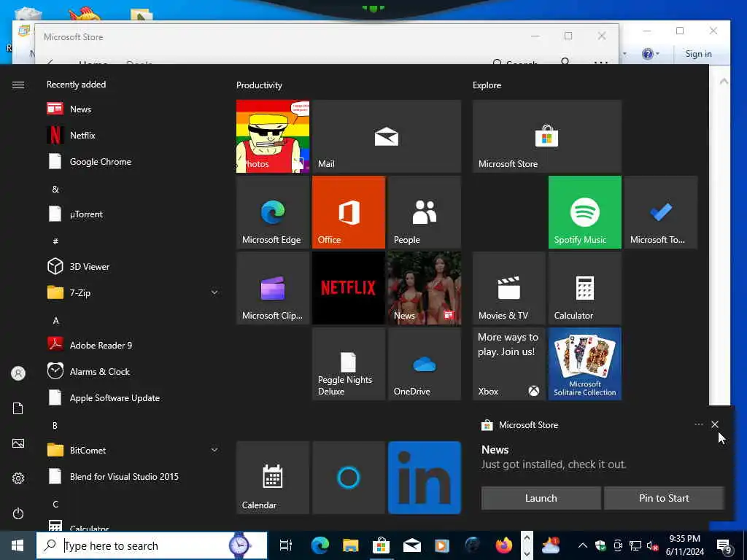Open the News live tile

coord(425,288)
